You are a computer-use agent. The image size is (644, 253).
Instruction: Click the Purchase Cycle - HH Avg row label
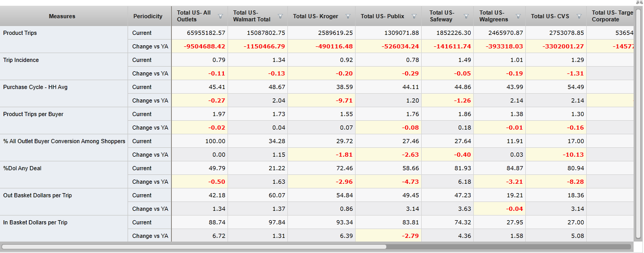click(x=35, y=87)
